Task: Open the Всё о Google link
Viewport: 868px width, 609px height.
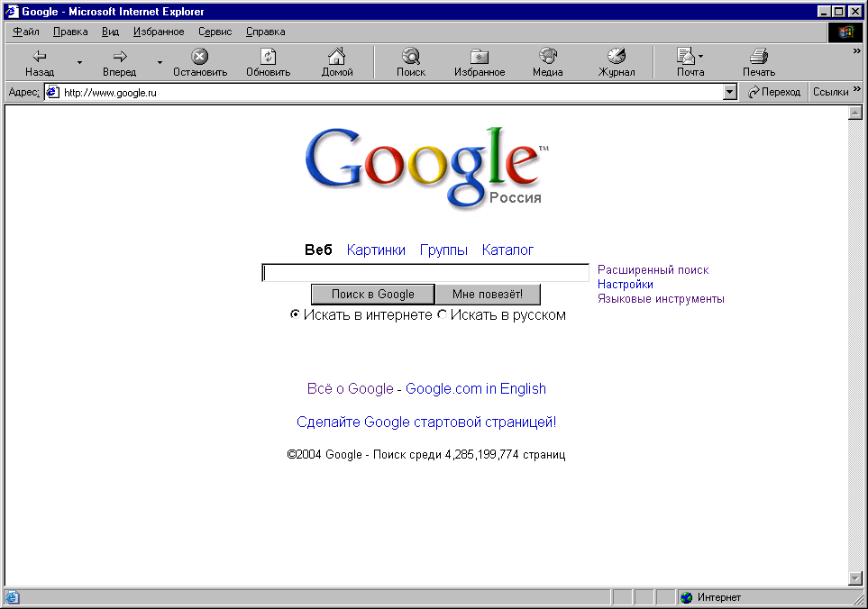Action: pos(350,389)
